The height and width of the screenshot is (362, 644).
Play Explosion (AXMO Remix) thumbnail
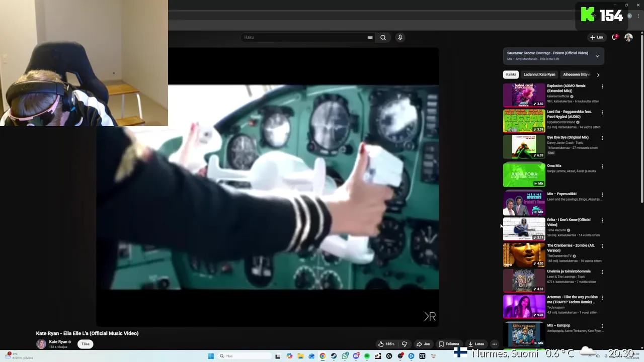click(524, 95)
